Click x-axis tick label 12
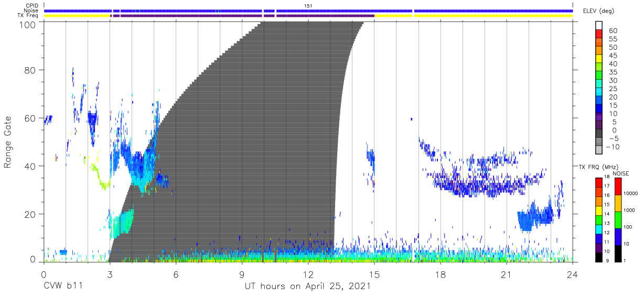 [x=308, y=273]
